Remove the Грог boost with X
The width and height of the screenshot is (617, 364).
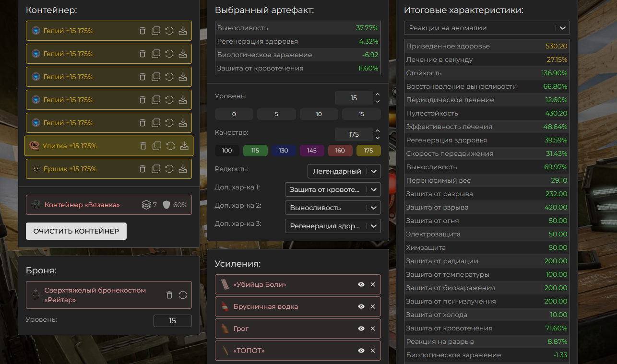pos(373,329)
